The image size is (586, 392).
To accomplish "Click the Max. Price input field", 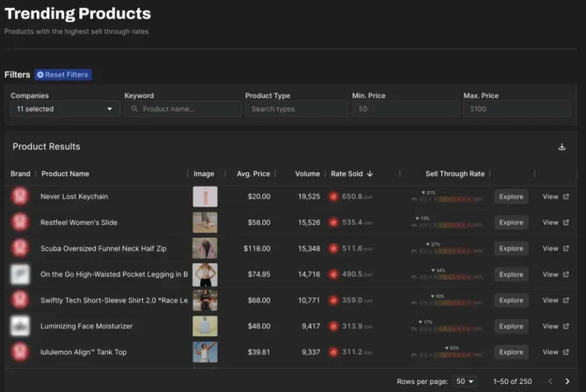I will pyautogui.click(x=517, y=109).
